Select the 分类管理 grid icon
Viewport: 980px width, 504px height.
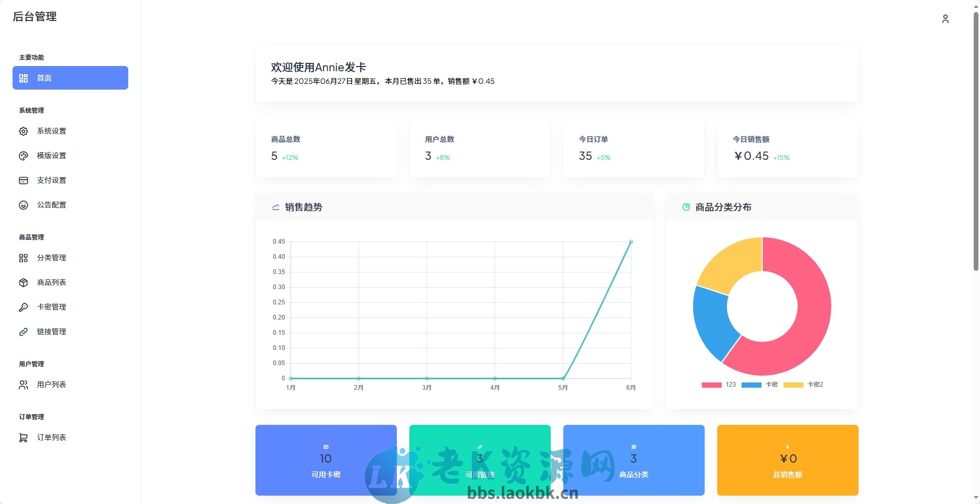24,258
